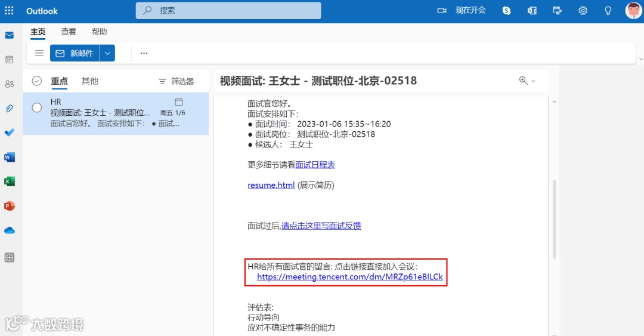Switch to the 查看 tab
This screenshot has height=336, width=644.
[x=69, y=32]
